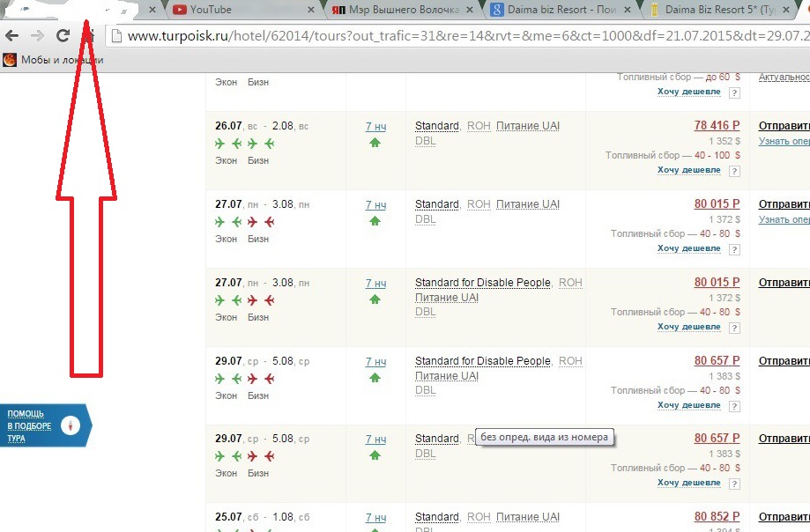Reload the page with the refresh icon
Viewport: 810px width, 532px height.
tap(63, 35)
